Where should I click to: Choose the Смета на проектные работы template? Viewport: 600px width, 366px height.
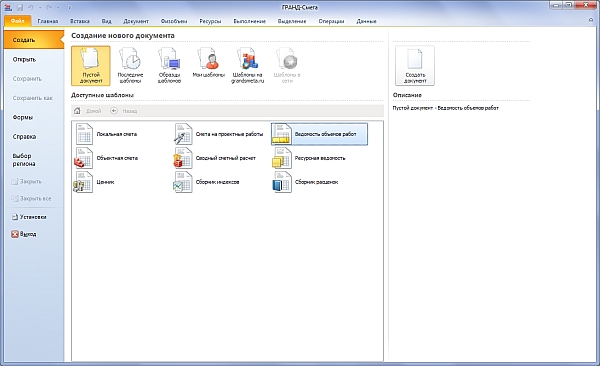219,134
